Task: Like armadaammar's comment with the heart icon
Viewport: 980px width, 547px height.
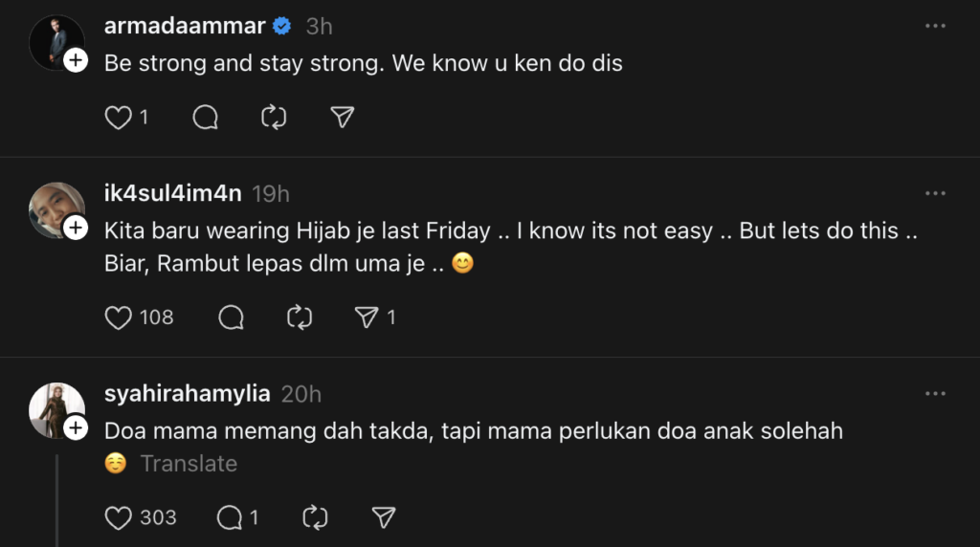Action: [118, 118]
